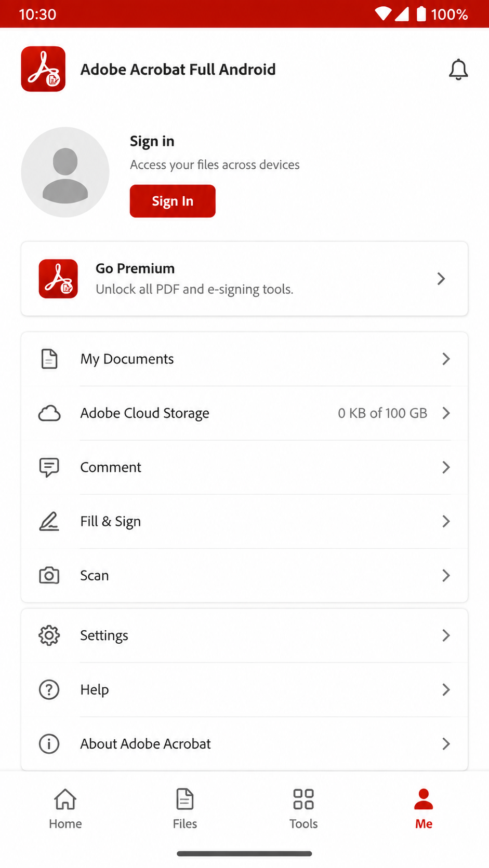Tap the Adobe Acrobat Full Android title
This screenshot has height=868, width=489.
coord(178,70)
